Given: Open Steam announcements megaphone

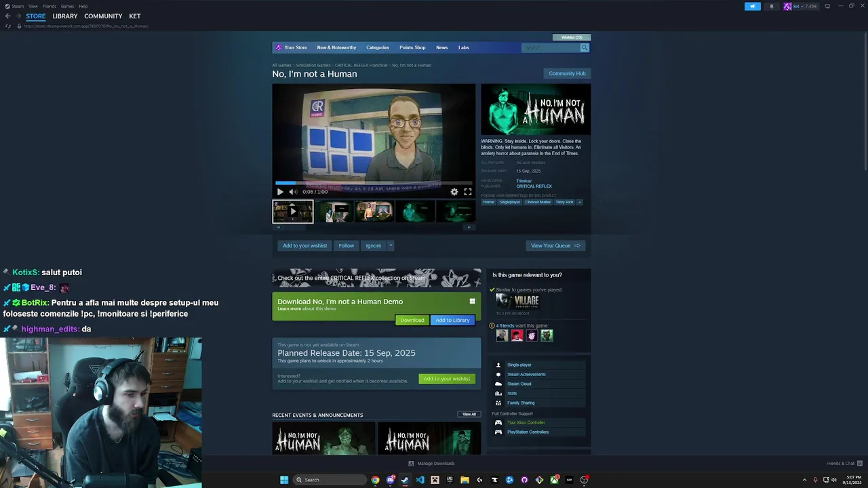Looking at the screenshot, I should point(753,6).
